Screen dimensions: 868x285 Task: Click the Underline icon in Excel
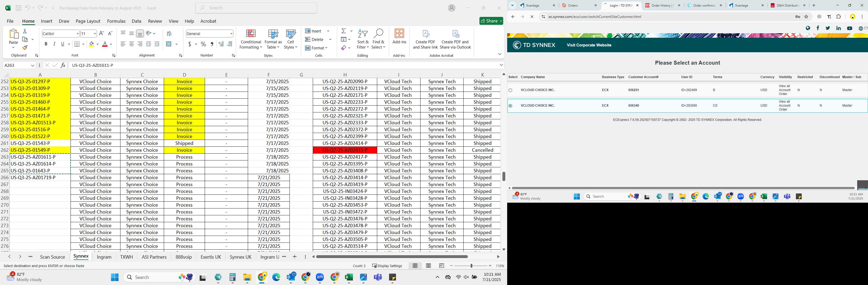point(63,44)
